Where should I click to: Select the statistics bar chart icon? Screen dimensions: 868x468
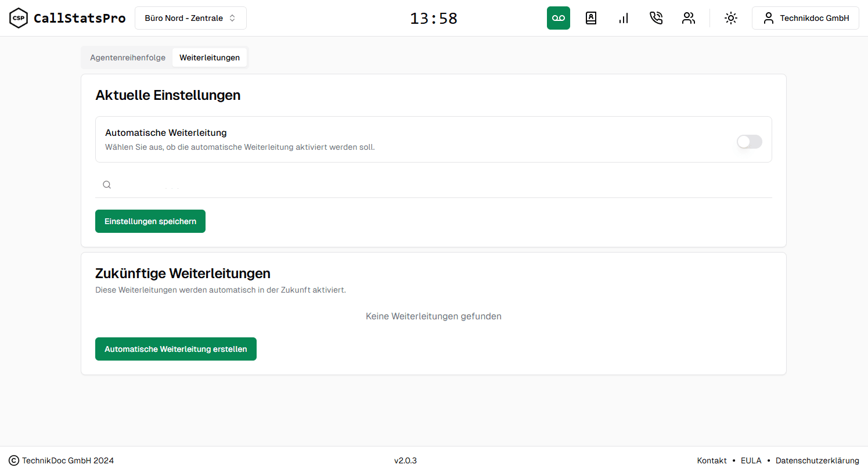tap(624, 18)
